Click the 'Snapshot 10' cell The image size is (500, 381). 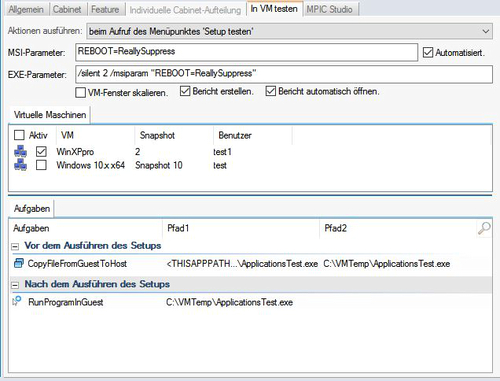pyautogui.click(x=159, y=165)
